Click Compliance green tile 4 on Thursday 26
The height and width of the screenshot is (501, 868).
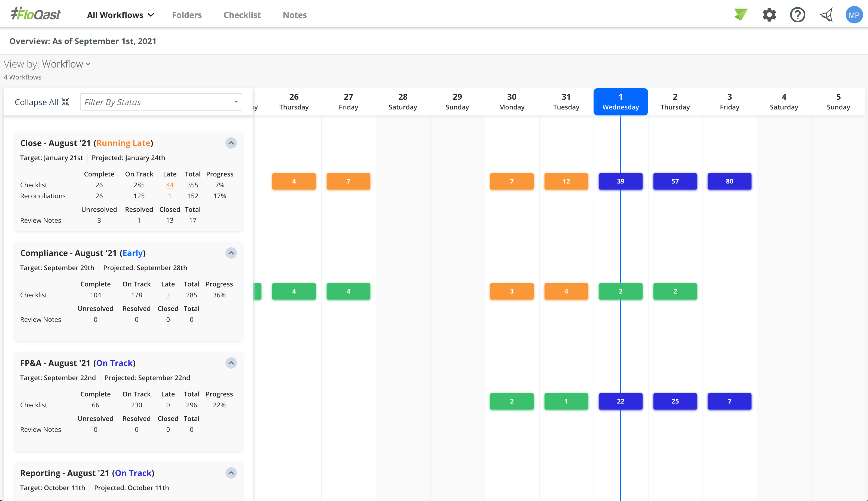[294, 291]
